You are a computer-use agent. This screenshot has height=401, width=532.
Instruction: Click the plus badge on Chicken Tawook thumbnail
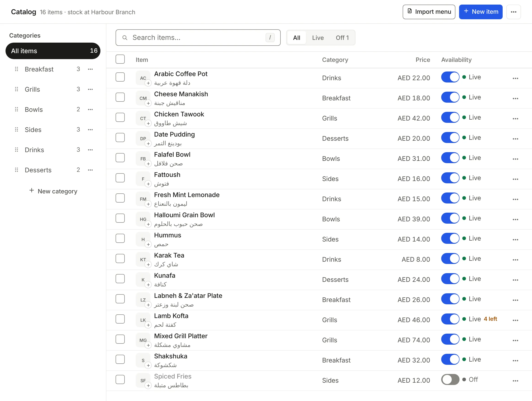[x=148, y=124]
